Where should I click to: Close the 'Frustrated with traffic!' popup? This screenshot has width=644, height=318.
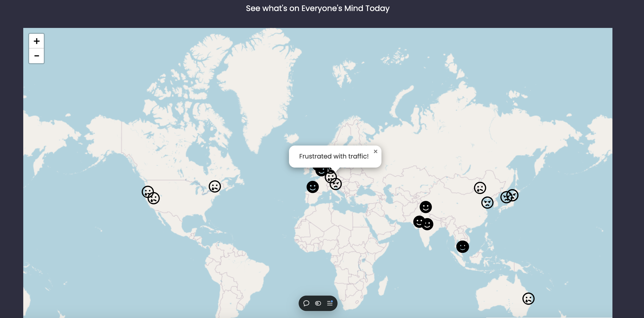(375, 151)
